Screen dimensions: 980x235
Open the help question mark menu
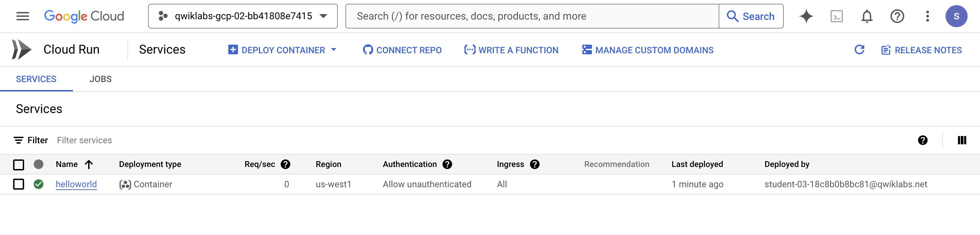point(897,16)
